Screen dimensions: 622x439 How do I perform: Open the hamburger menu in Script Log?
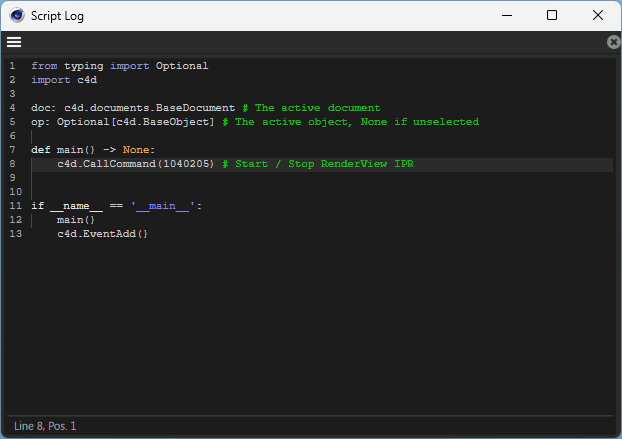14,42
